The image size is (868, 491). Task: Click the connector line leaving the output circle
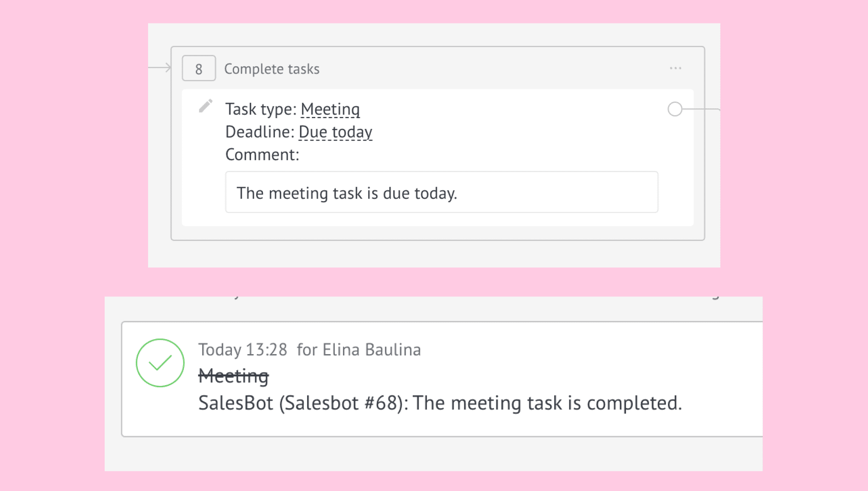click(x=702, y=109)
